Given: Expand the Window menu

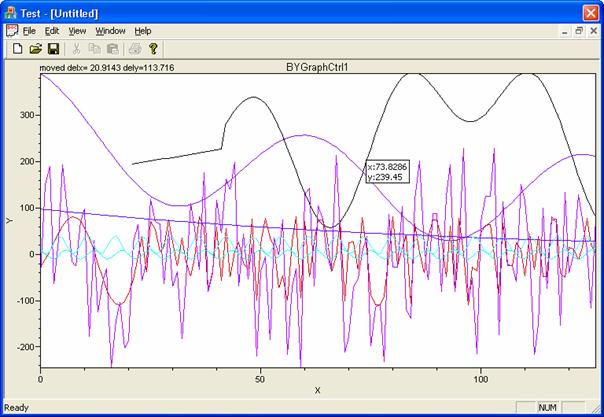Looking at the screenshot, I should click(110, 31).
